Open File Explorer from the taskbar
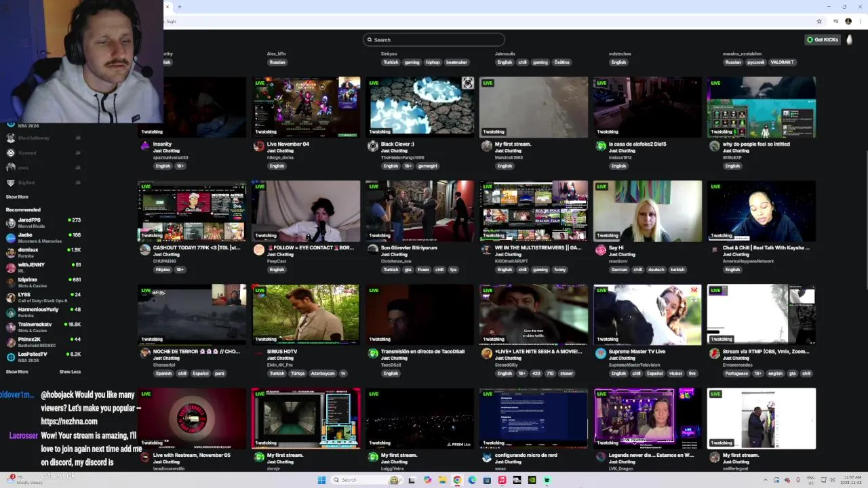This screenshot has height=488, width=868. [x=442, y=480]
